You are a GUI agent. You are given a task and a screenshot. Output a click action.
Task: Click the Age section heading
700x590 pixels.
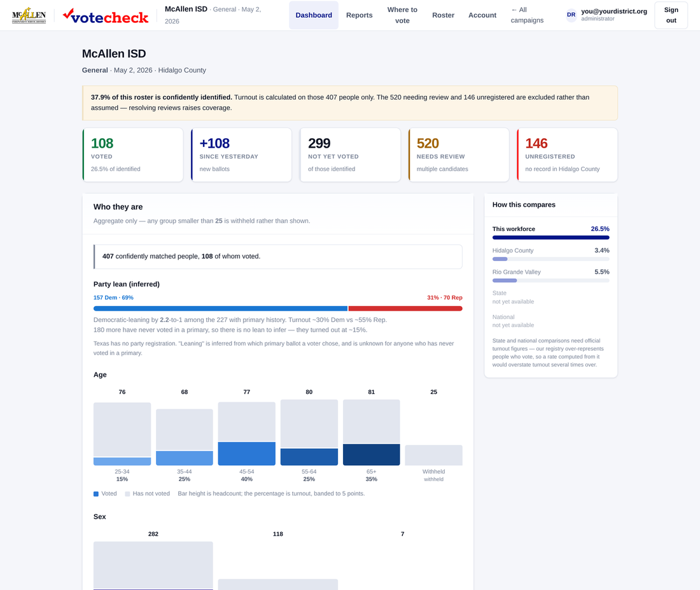click(x=100, y=375)
